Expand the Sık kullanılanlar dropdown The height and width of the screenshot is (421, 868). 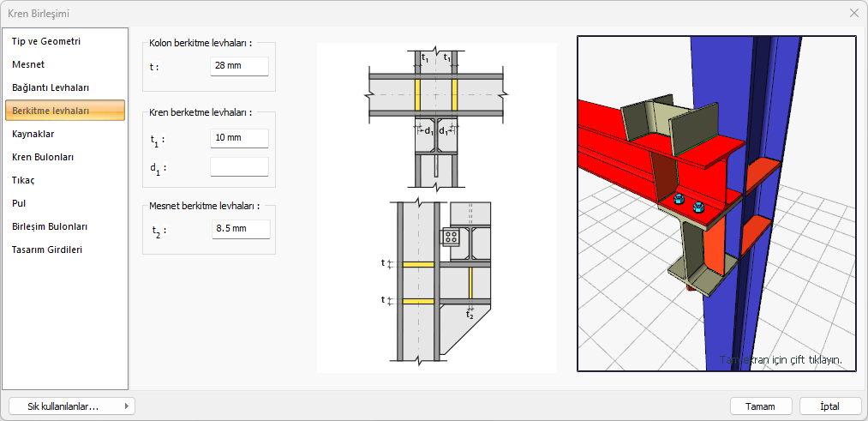71,406
